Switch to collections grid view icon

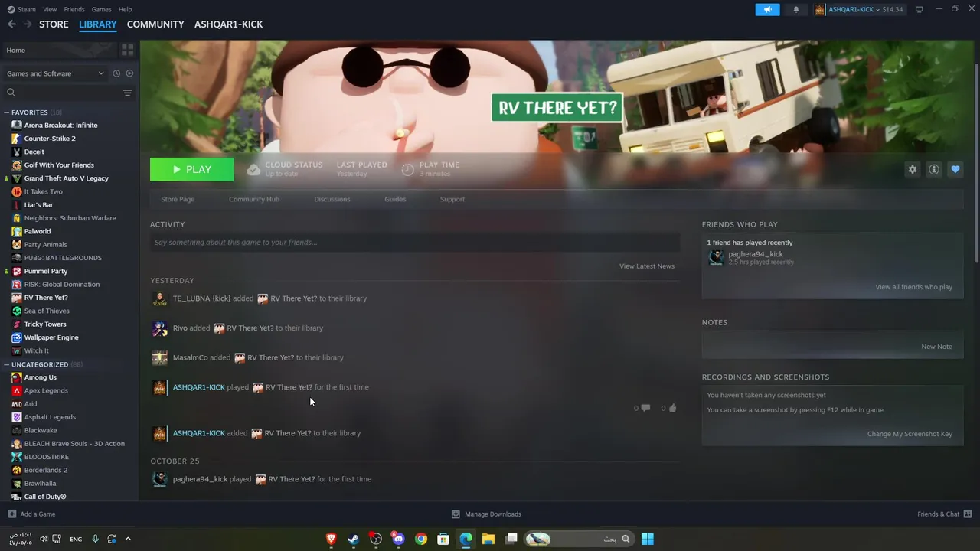point(128,50)
